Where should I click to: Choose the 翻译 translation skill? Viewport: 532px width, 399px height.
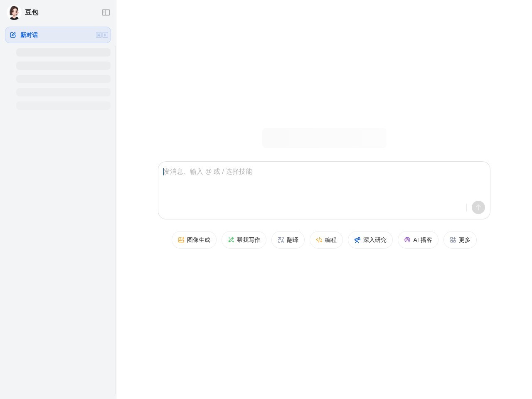[288, 240]
